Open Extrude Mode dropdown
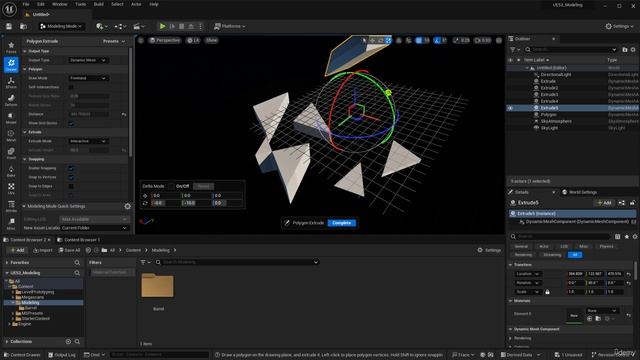Viewport: 640px width, 360px height. coord(88,141)
